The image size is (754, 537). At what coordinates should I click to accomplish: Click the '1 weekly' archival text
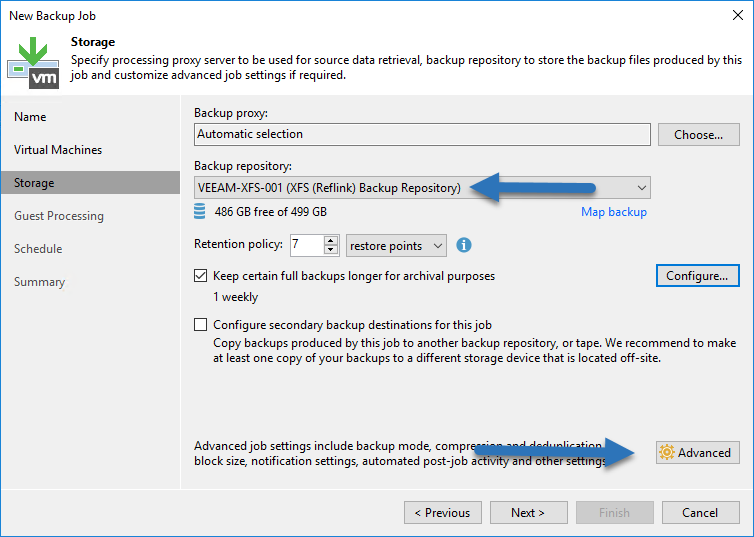236,297
